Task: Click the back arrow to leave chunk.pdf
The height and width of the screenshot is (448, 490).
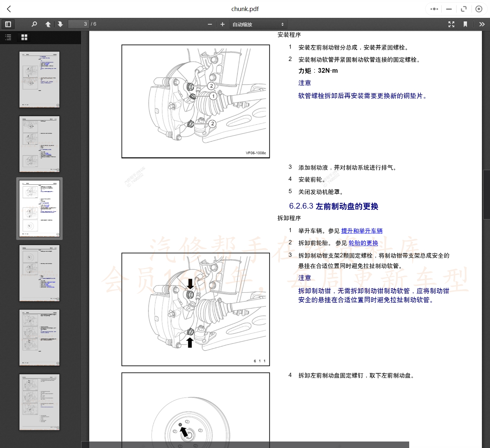Action: tap(9, 9)
